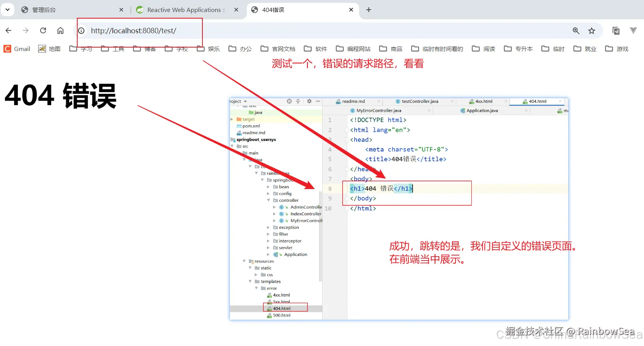Image resolution: width=644 pixels, height=346 pixels.
Task: Open 官网文档 bookmark folder
Action: (278, 49)
